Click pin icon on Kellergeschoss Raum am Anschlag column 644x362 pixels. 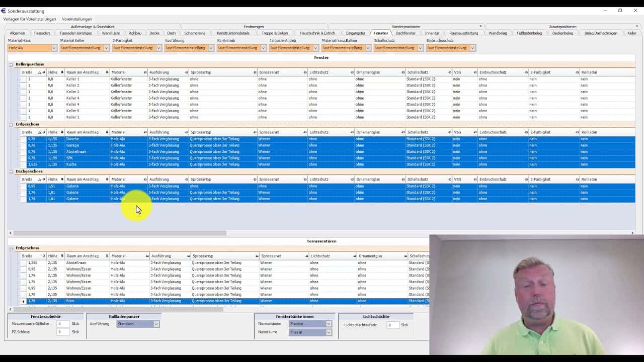coord(107,72)
